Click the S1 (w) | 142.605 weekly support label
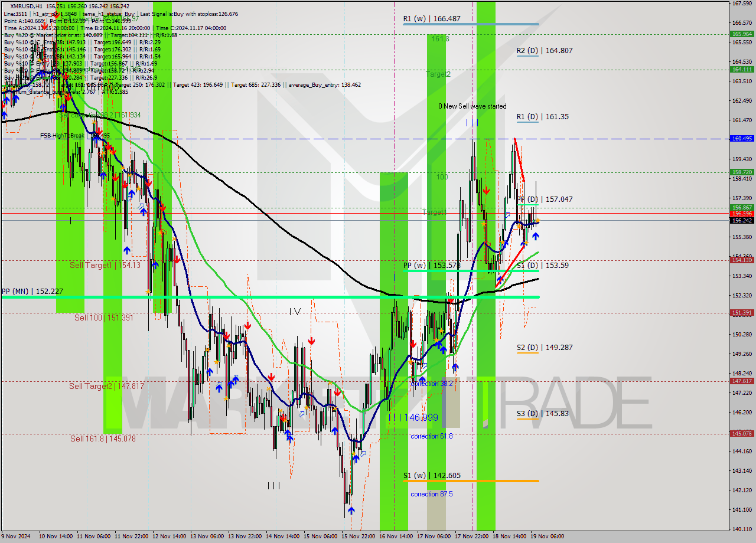756x543 pixels. click(432, 476)
